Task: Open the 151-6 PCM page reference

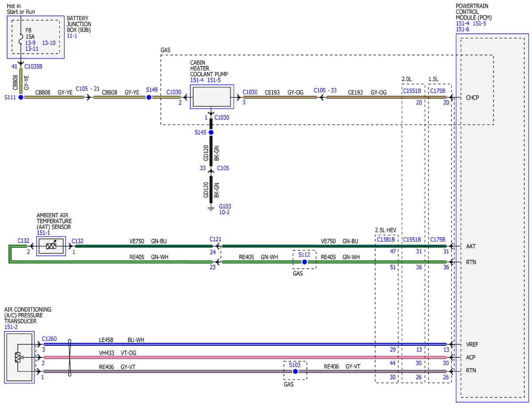Action: pos(462,29)
